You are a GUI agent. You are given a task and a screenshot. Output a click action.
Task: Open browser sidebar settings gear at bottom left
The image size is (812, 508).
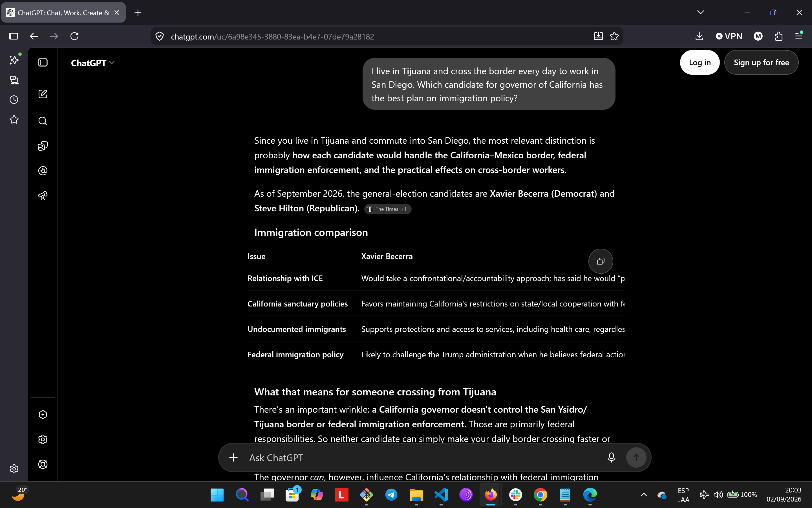[x=14, y=469]
